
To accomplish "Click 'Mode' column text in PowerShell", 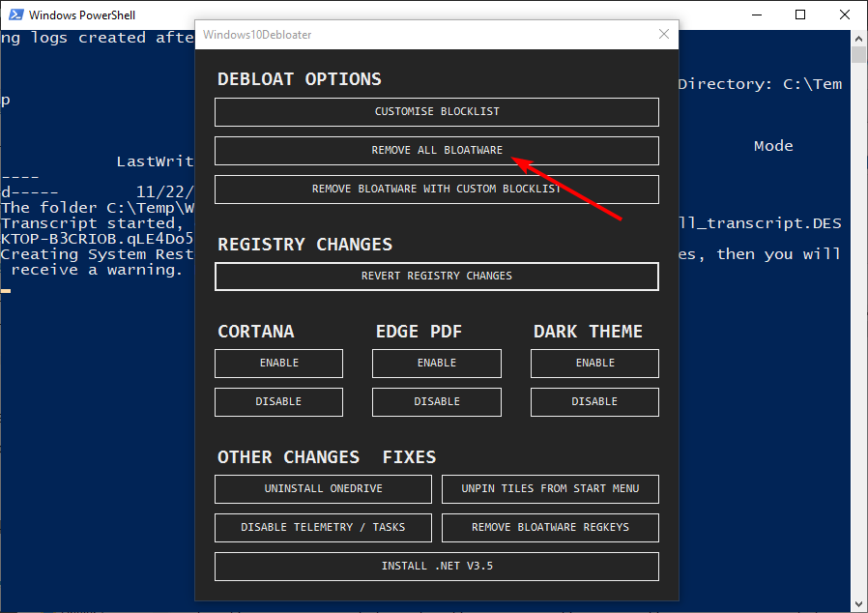I will (773, 146).
